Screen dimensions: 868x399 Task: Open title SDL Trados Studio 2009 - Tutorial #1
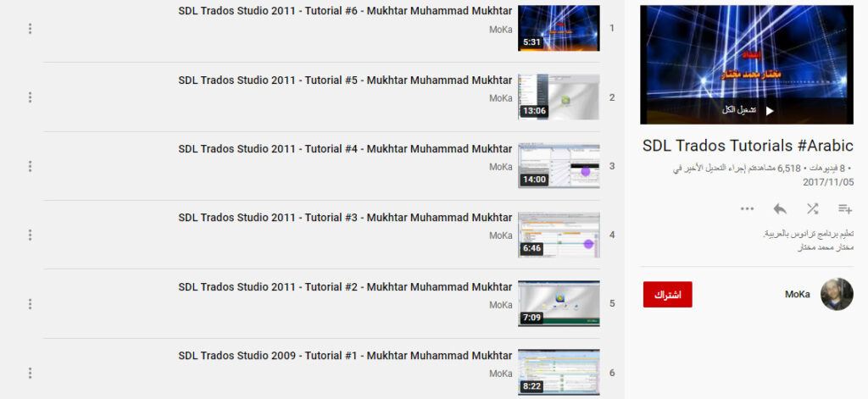[x=346, y=355]
